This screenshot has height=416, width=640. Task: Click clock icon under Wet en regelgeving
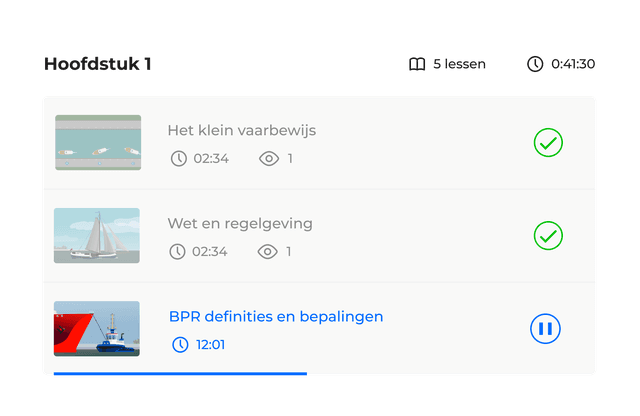[x=178, y=251]
